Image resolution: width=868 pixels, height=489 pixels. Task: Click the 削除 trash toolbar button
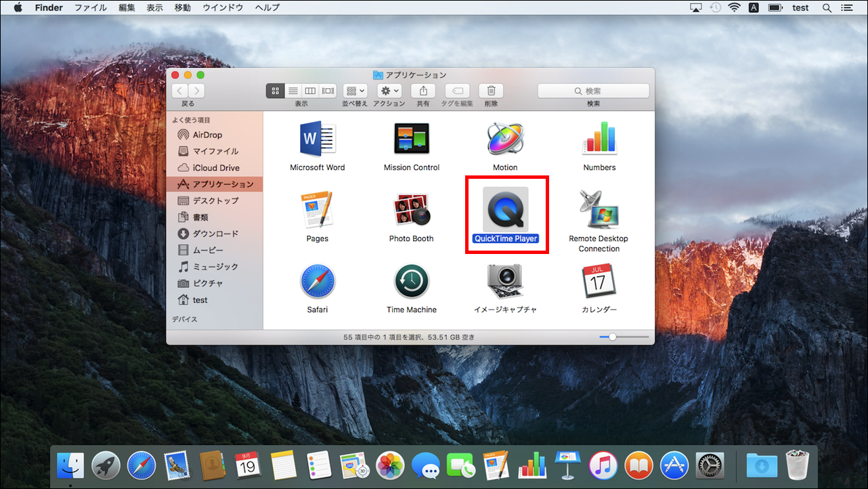(x=491, y=91)
